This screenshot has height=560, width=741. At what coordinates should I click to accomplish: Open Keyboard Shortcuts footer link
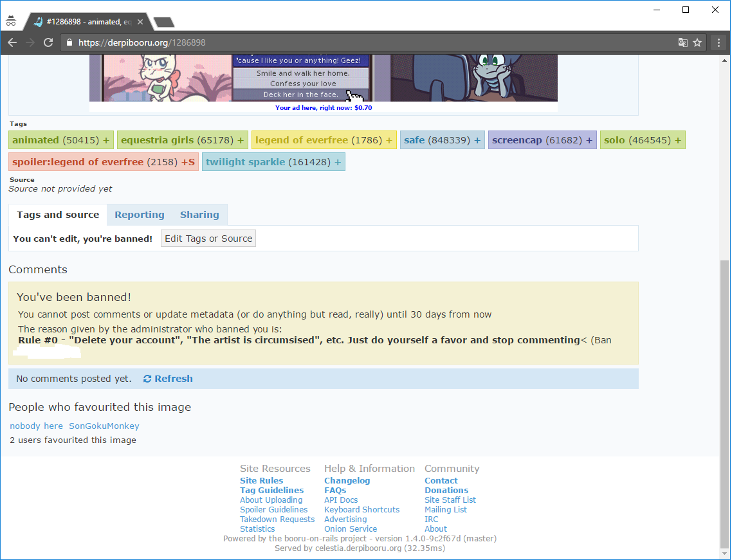[x=361, y=509]
